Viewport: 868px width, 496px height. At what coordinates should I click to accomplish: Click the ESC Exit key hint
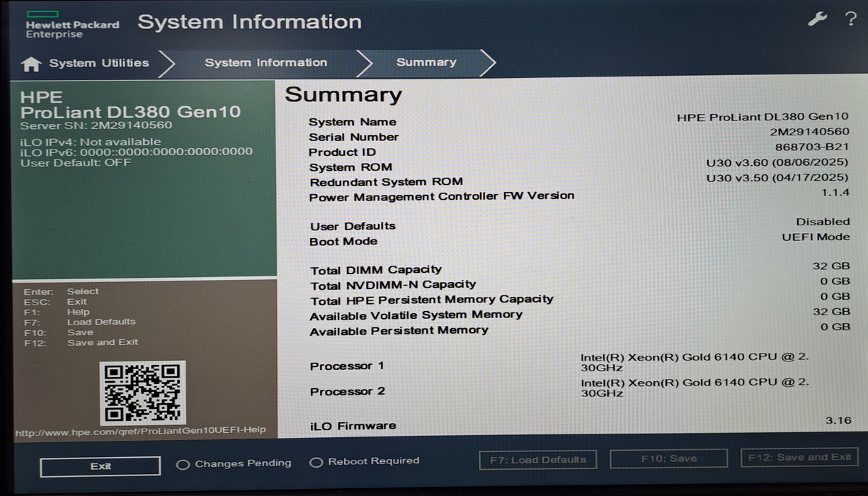(x=55, y=302)
